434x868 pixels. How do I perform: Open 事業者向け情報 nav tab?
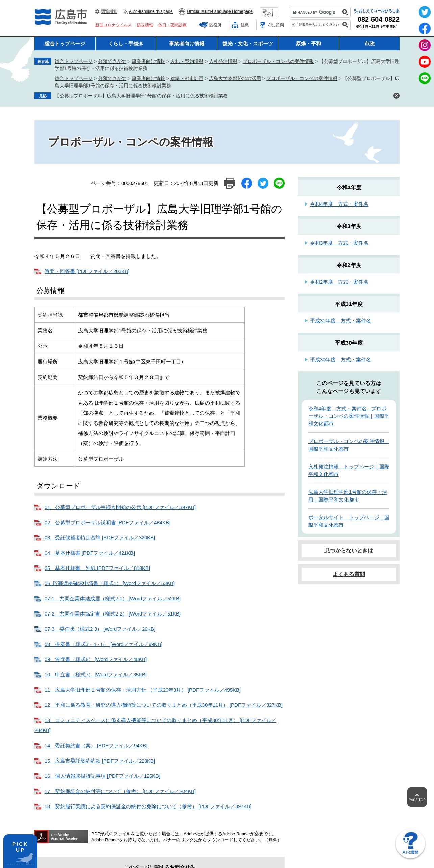pyautogui.click(x=187, y=44)
